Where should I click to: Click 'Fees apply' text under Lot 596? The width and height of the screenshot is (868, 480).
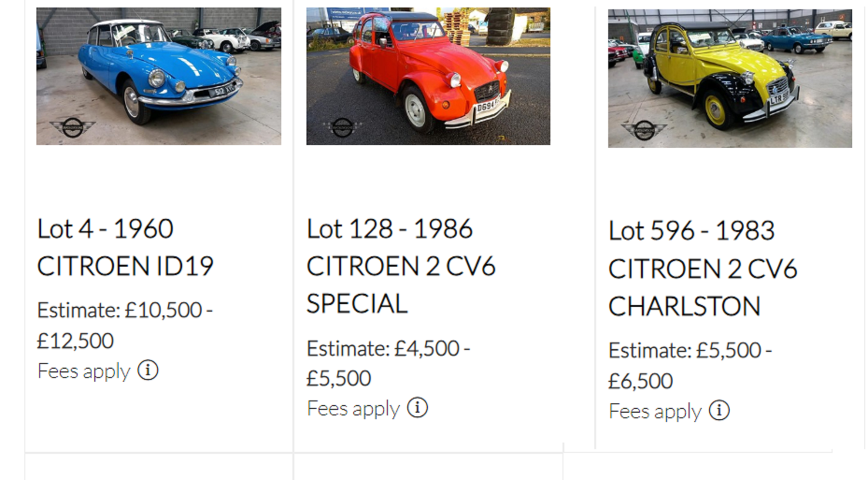pyautogui.click(x=655, y=412)
